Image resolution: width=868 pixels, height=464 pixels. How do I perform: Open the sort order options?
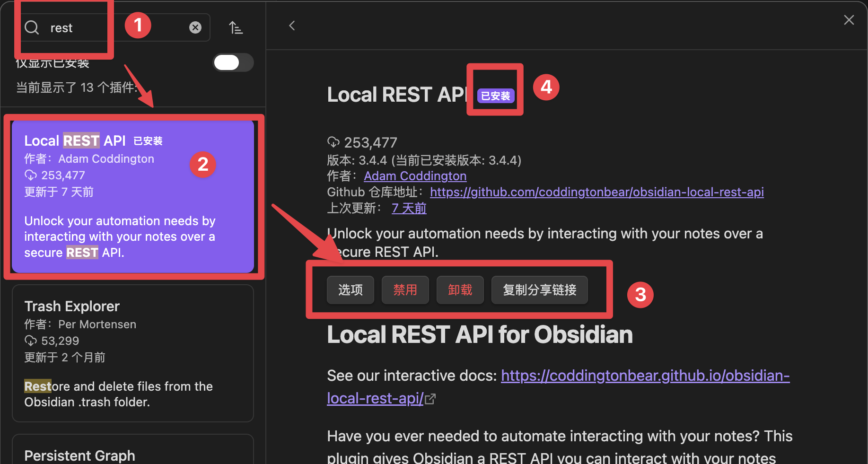point(236,27)
